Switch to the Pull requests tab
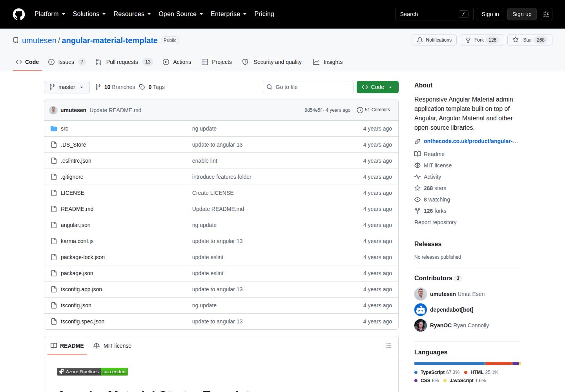The image size is (565, 392). click(x=124, y=62)
